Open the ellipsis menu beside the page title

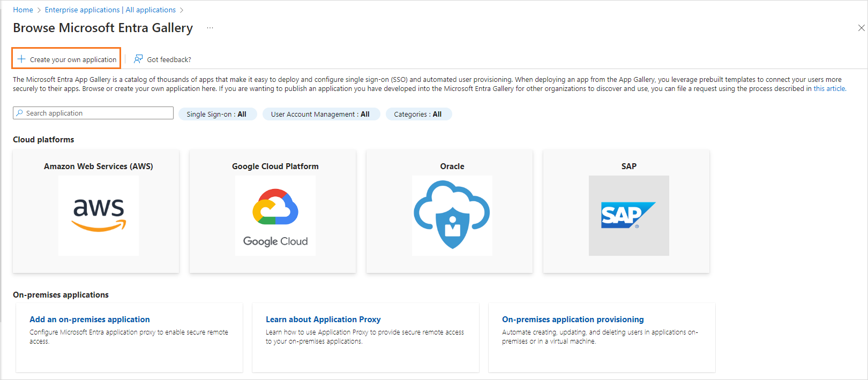coord(210,28)
